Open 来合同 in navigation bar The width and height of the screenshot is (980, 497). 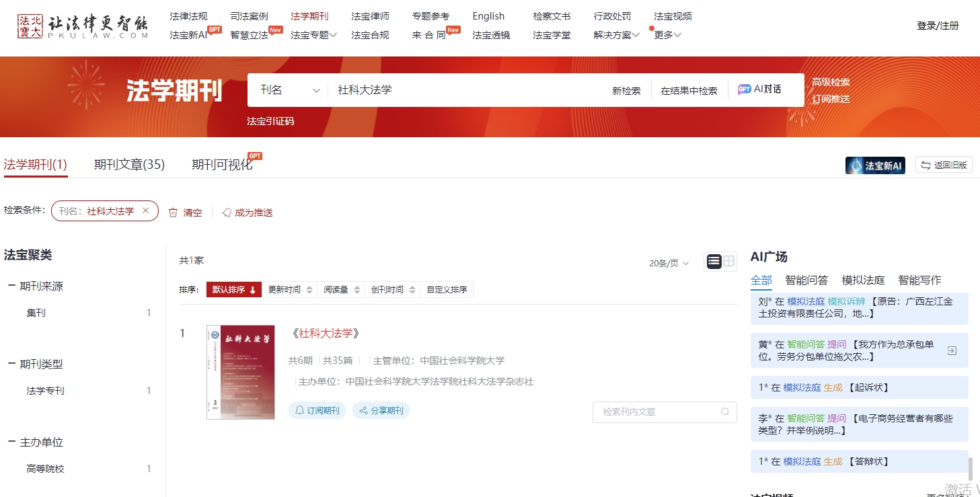coord(429,35)
